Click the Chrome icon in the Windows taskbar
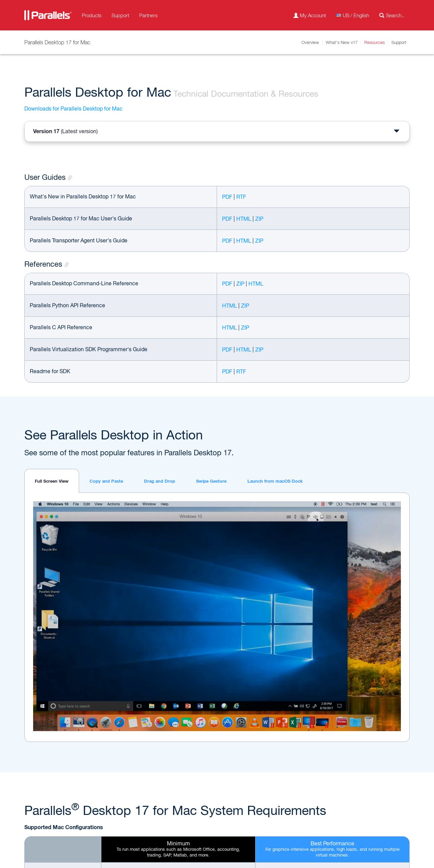Screen dimensions: 434x868 click(x=164, y=706)
